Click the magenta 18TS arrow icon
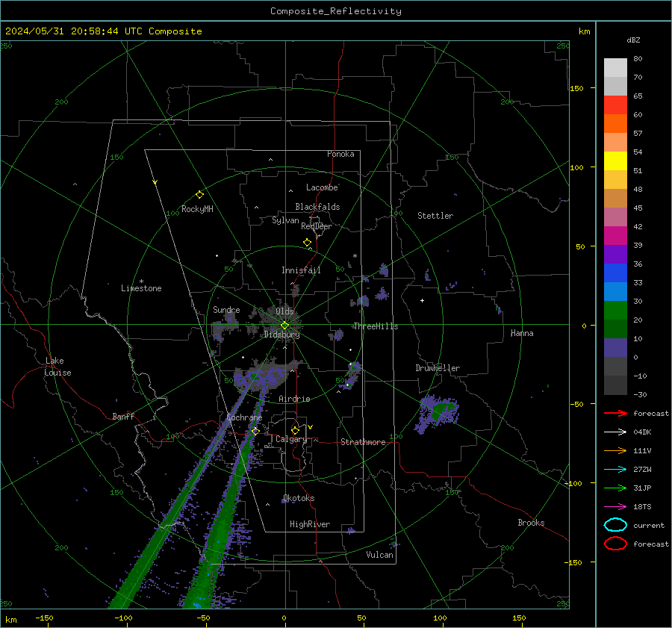Image resolution: width=672 pixels, height=628 pixels. click(x=615, y=507)
